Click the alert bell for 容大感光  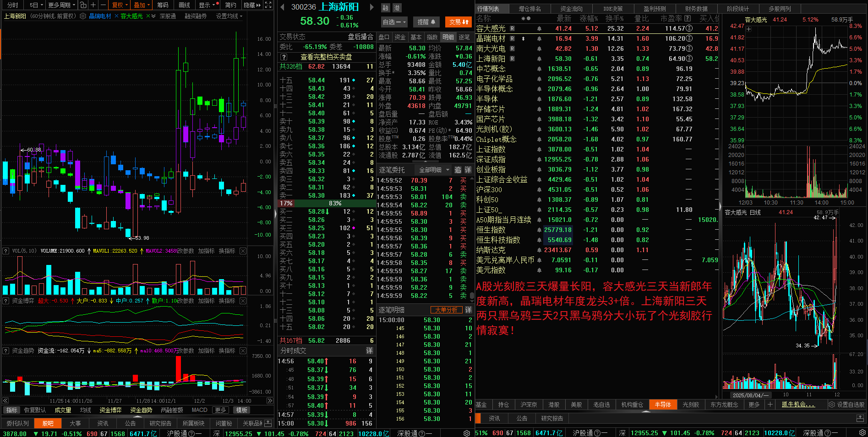[540, 28]
